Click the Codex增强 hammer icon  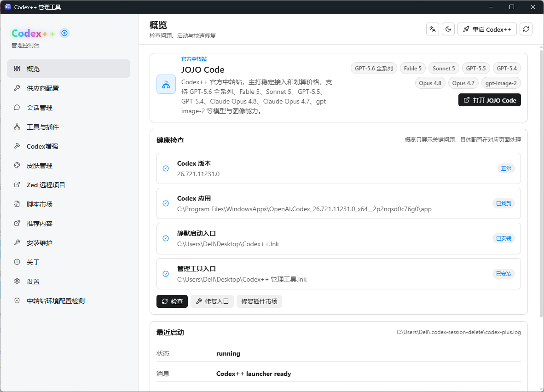pos(17,146)
